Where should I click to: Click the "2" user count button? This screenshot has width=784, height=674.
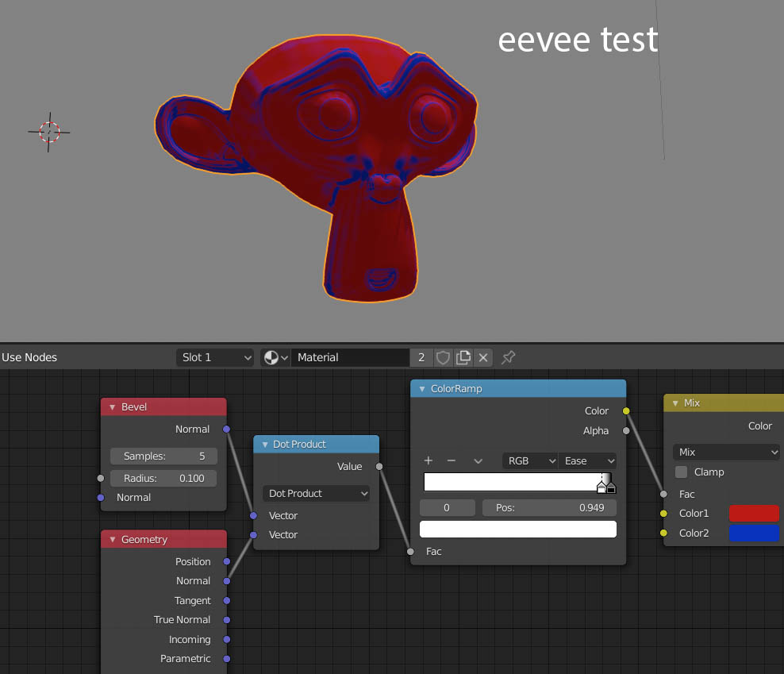421,357
